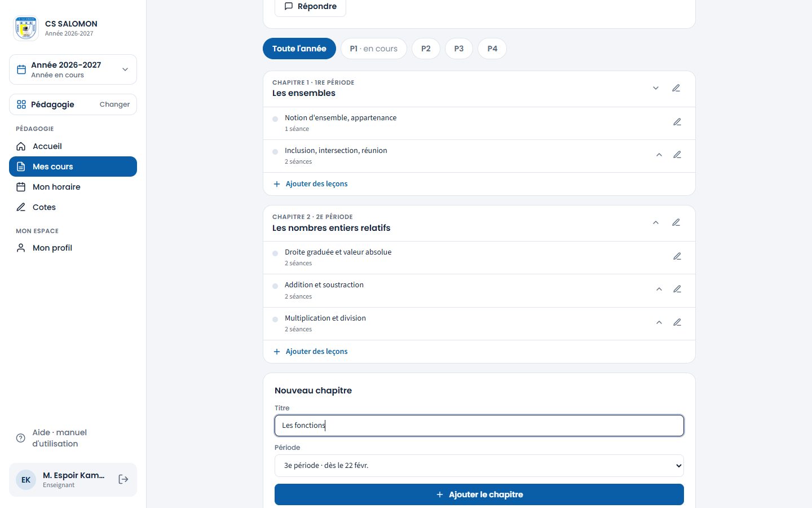This screenshot has height=508, width=812.
Task: Edit lesson Notion d'ensemble, appartenance
Action: point(677,122)
